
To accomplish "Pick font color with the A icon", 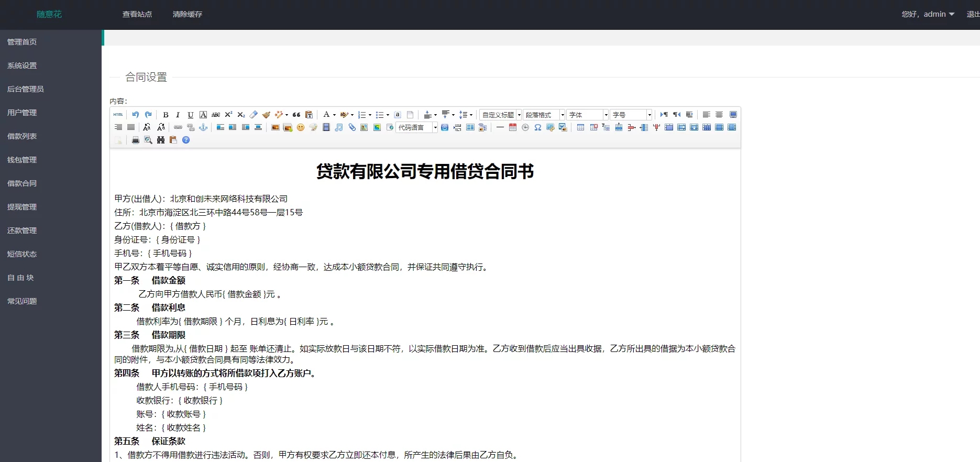I will click(x=326, y=115).
